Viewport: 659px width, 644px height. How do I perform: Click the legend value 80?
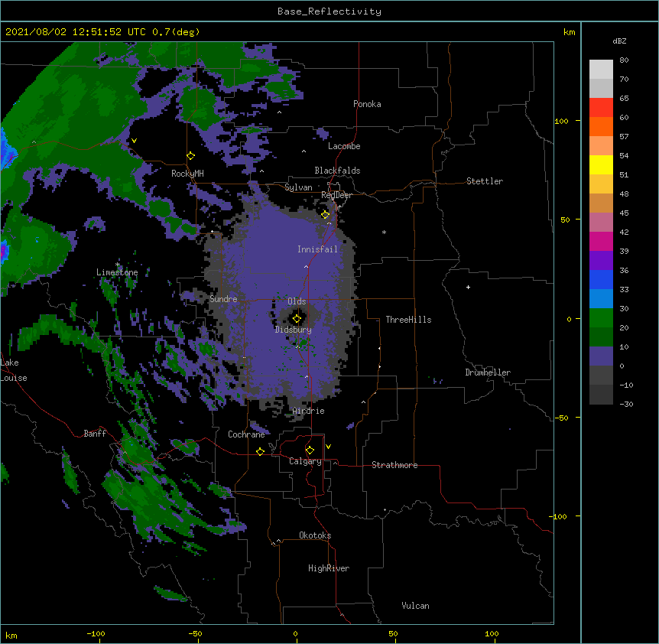pyautogui.click(x=624, y=60)
